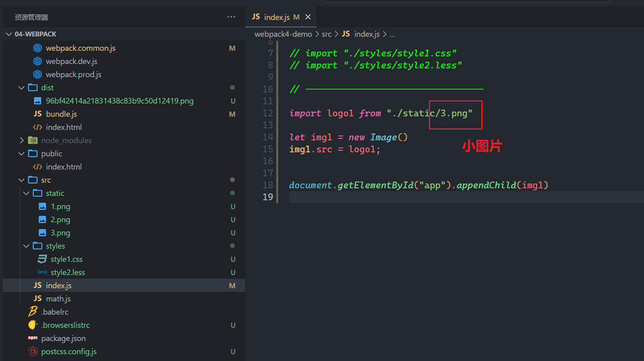Click the 1.png image icon

coord(42,206)
